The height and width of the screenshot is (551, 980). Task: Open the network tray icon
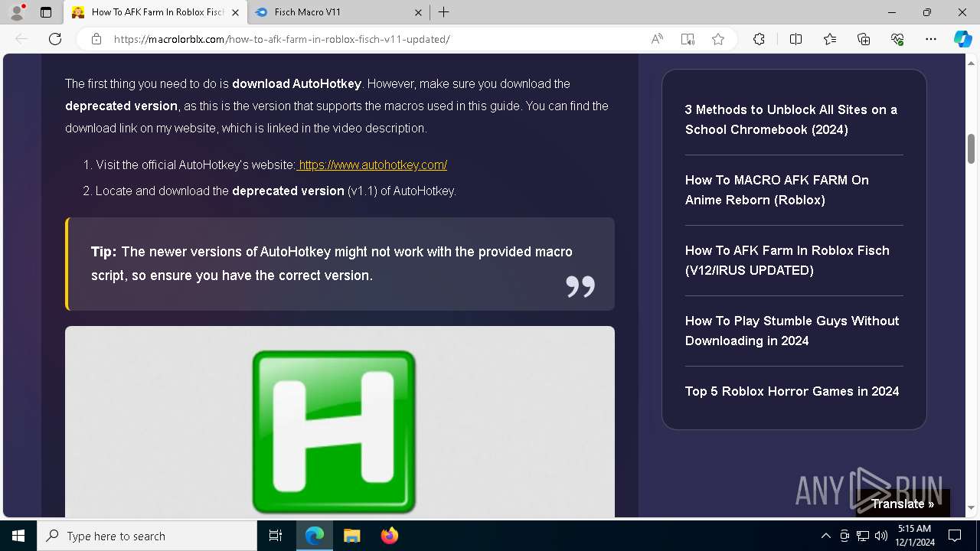click(863, 536)
